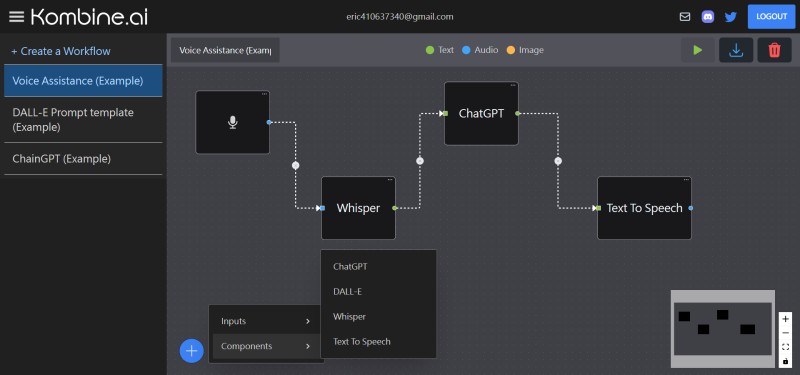This screenshot has height=375, width=800.
Task: Click the edge handle between microphone and Whisper
Action: (x=295, y=165)
